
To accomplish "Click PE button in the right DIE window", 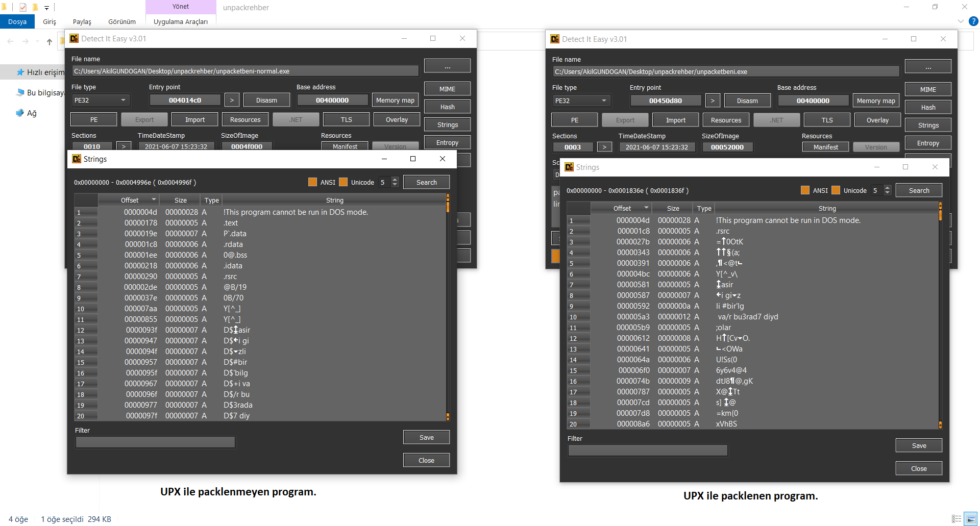I will click(575, 120).
